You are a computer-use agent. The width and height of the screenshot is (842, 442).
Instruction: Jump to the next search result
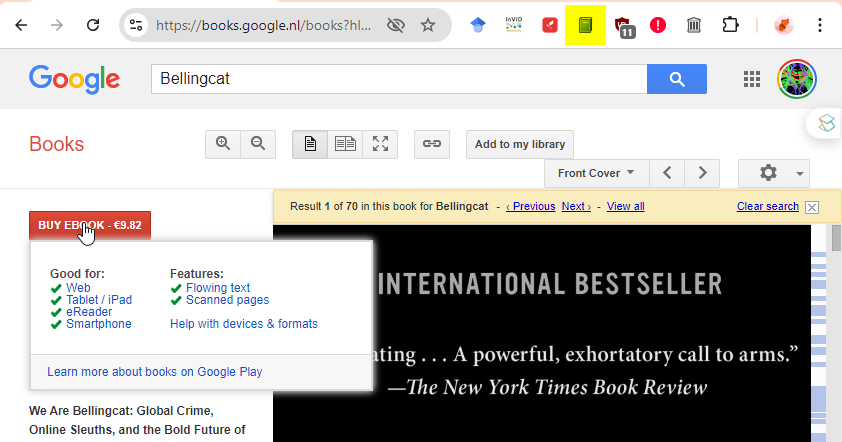click(x=576, y=206)
